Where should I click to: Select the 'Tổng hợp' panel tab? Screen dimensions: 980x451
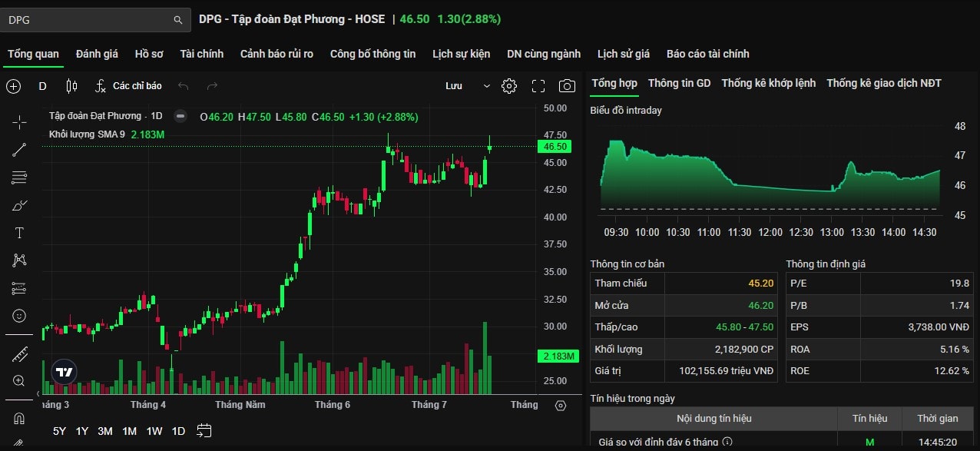coord(614,83)
